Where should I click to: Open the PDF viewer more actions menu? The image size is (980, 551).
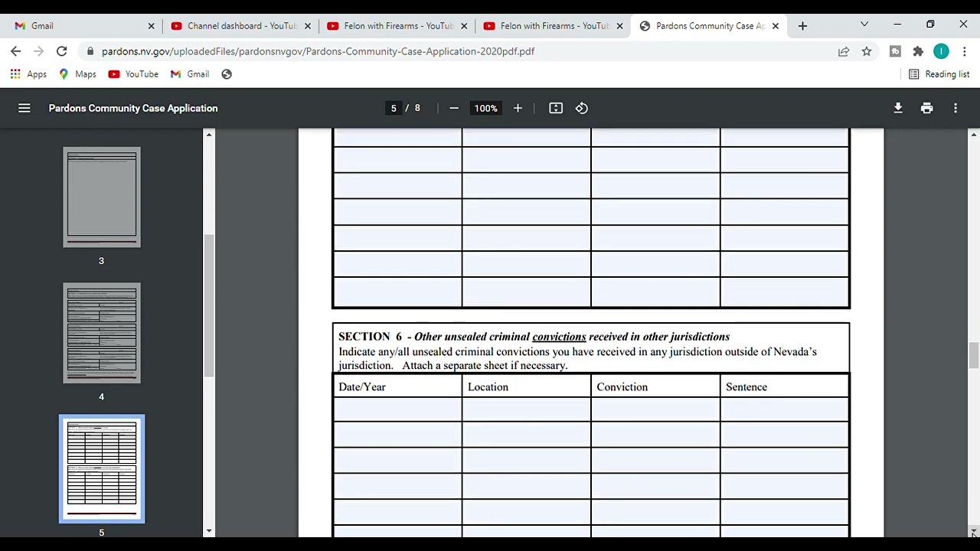(x=955, y=108)
